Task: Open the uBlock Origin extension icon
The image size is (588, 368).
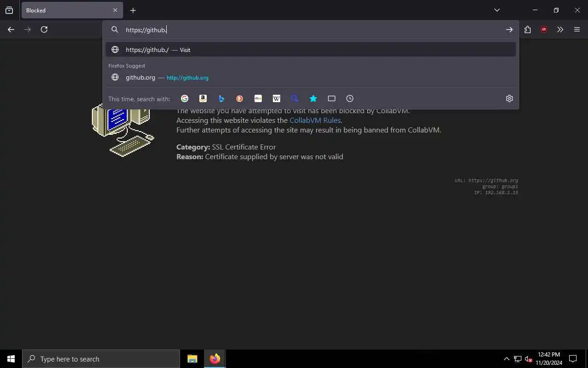Action: pyautogui.click(x=544, y=29)
